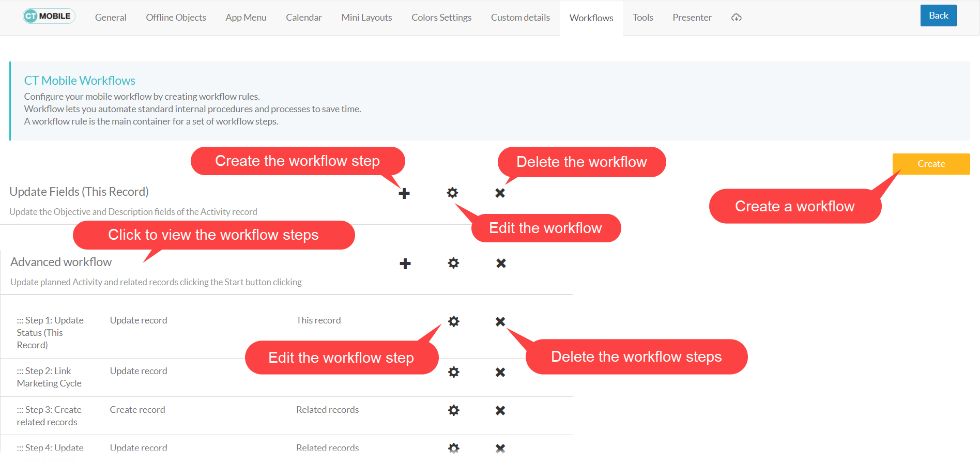980x464 pixels.
Task: Delete the Update Fields (This Record) workflow
Action: click(500, 193)
